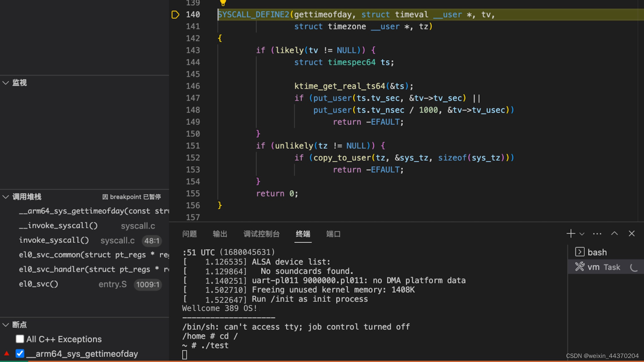Click put_user on line 147
644x362 pixels.
pos(332,98)
